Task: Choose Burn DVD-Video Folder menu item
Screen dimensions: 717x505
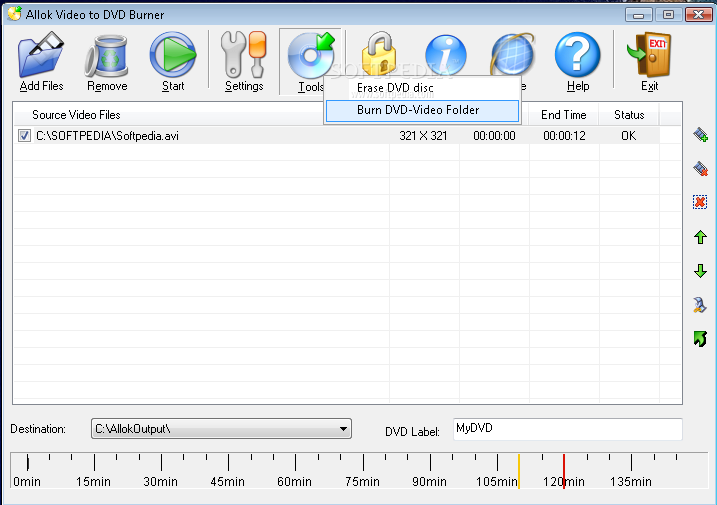Action: pos(423,110)
